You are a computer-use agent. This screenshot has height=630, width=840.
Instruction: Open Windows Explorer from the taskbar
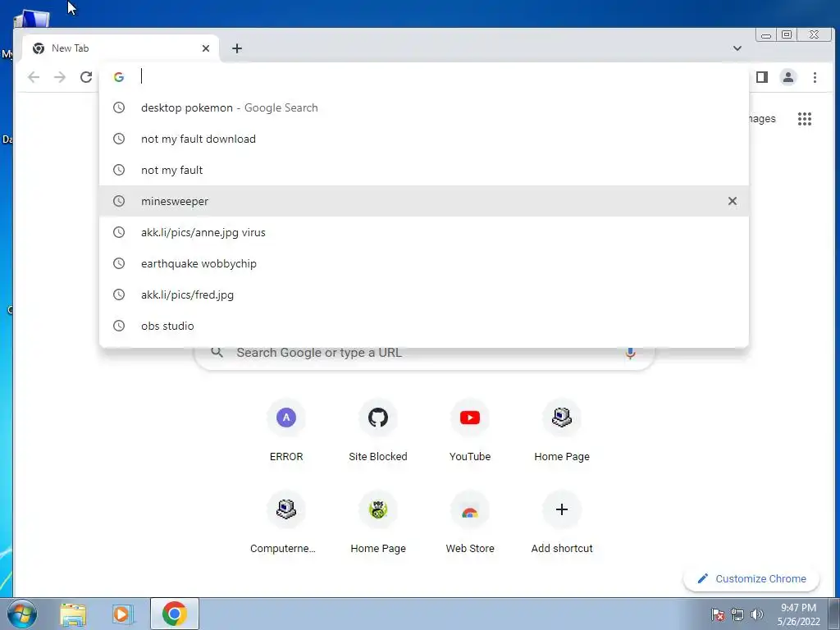[x=73, y=614]
